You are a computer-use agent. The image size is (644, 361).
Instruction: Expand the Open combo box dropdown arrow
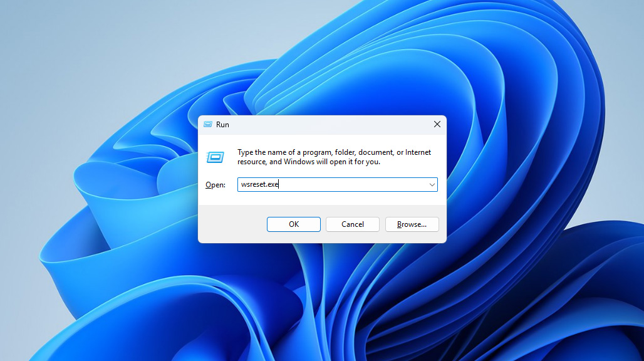coord(432,185)
